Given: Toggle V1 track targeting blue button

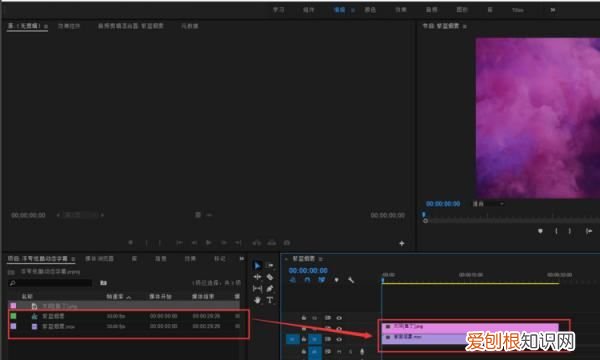Looking at the screenshot, I should tap(315, 339).
